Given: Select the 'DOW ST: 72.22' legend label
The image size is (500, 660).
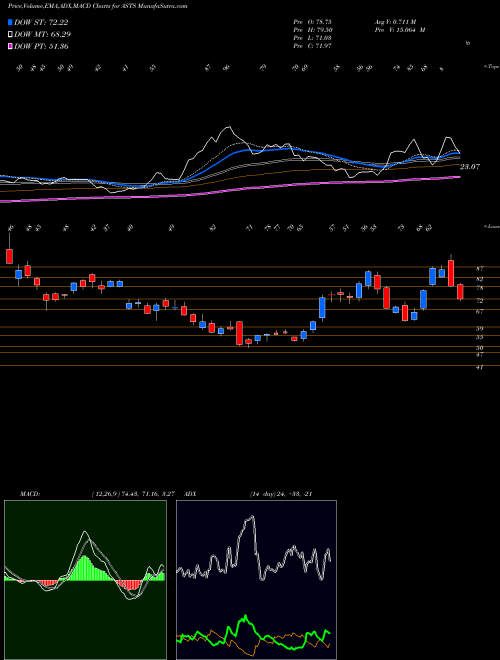Looking at the screenshot, I should (41, 22).
